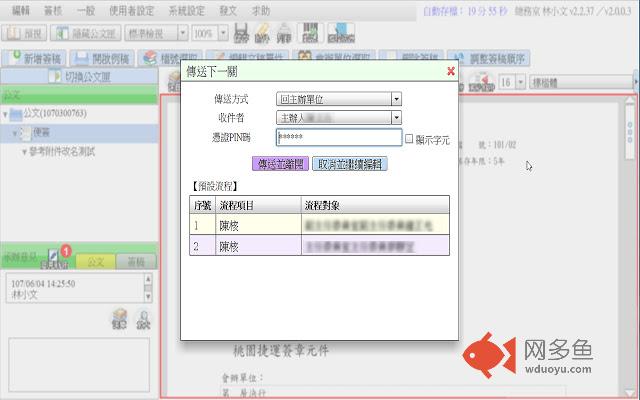Image resolution: width=640 pixels, height=400 pixels.
Task: Click the quill icon with red badge
Action: pos(55,259)
